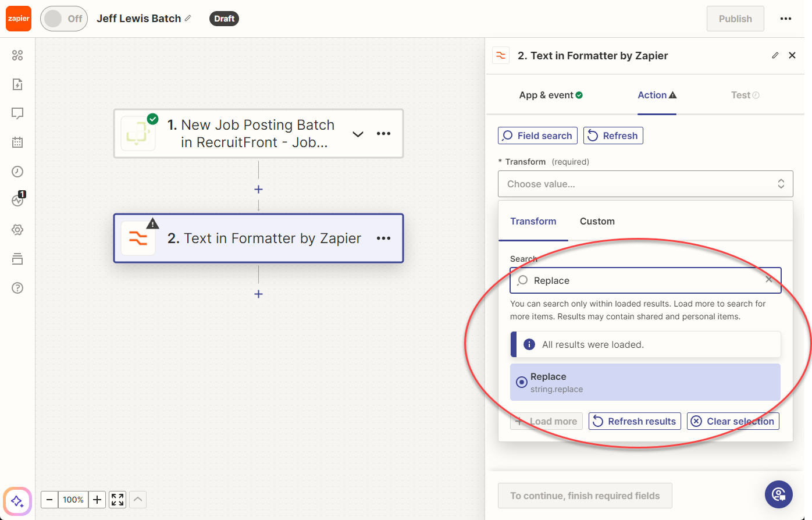Viewport: 812px width, 520px height.
Task: Click the All results loaded info icon
Action: [529, 344]
